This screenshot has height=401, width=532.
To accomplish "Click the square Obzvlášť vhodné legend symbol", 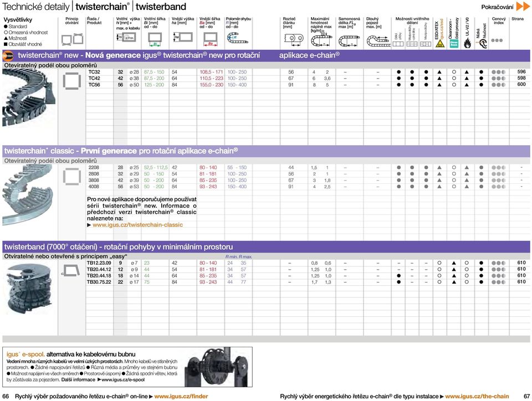I will tap(6, 44).
